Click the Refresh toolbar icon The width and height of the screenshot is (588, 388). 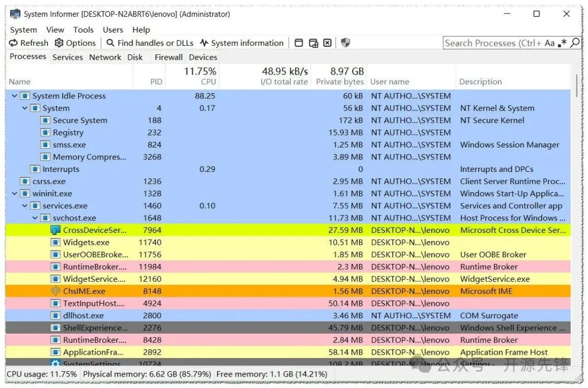coord(14,43)
